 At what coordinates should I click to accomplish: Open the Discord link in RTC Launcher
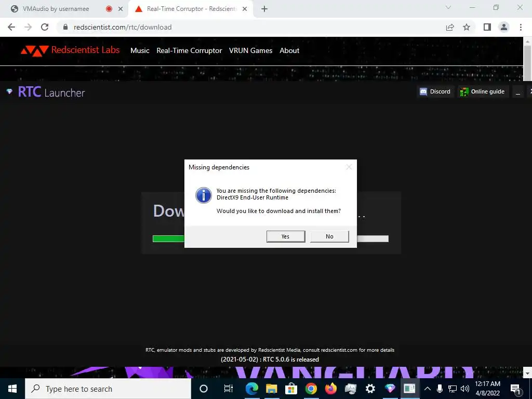pos(435,91)
